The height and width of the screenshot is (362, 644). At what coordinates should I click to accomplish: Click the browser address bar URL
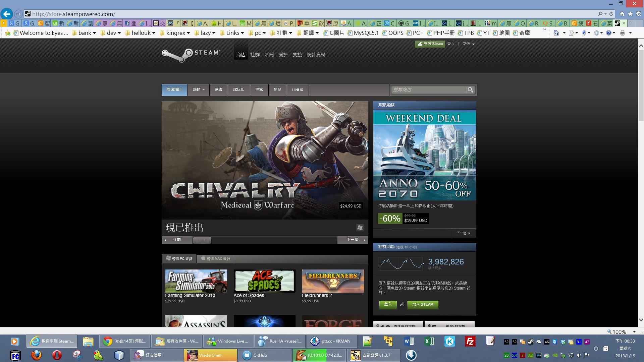(x=74, y=14)
